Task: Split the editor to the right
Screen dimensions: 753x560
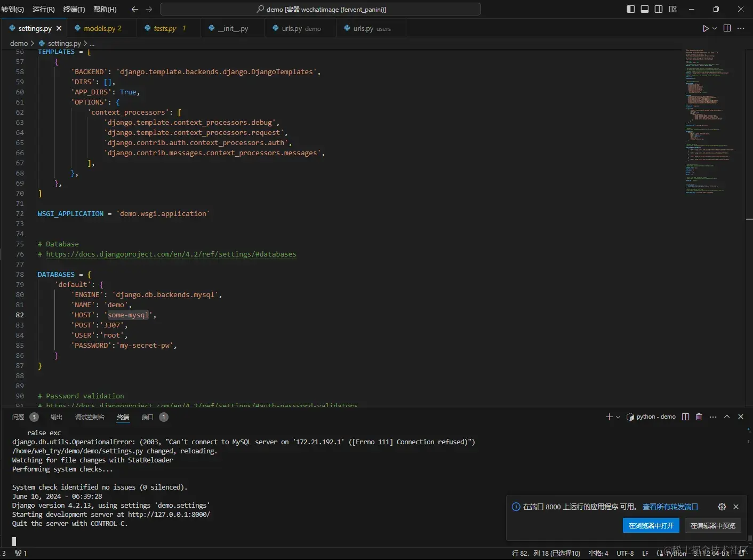Action: point(727,28)
